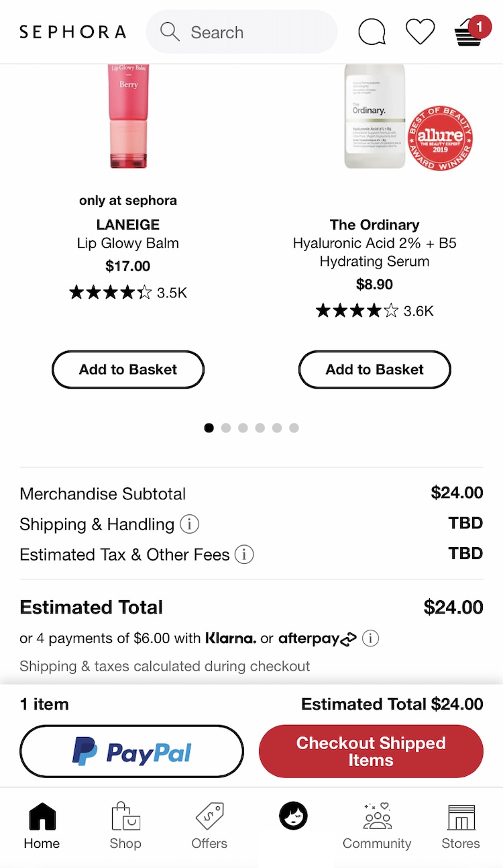Open the Loves heart icon
503x868 pixels.
pos(421,32)
